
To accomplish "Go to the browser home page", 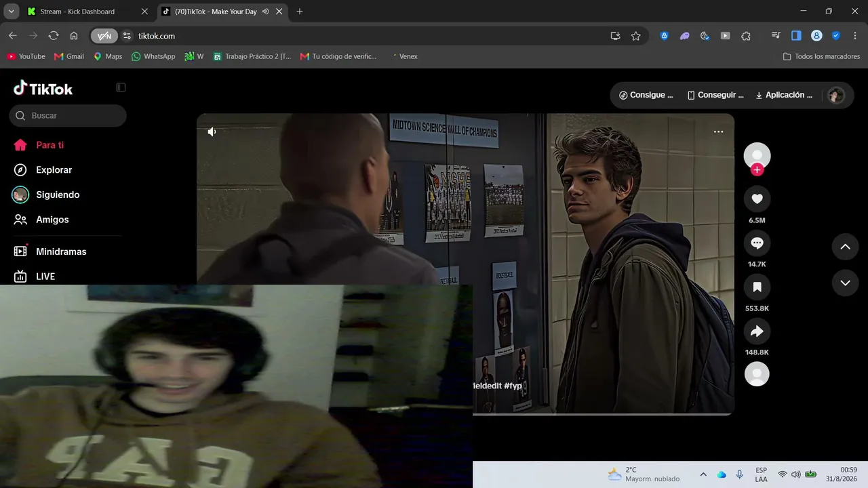I will [74, 36].
